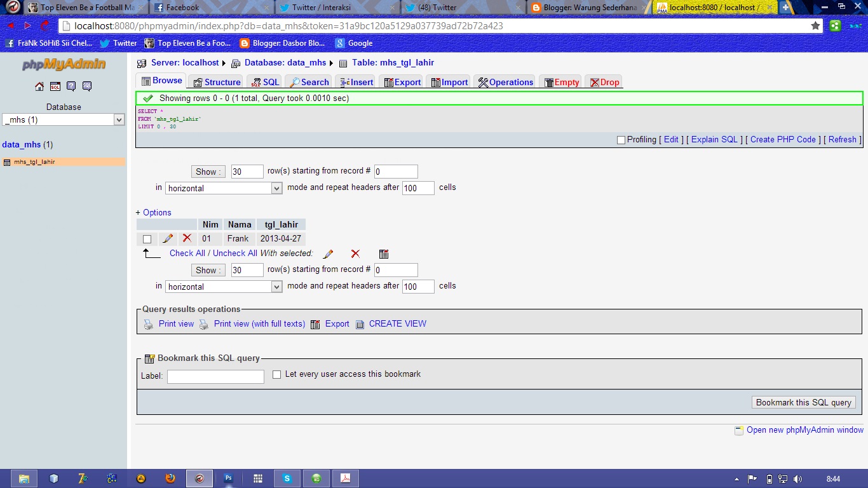Click Bookmark this SQL query button
868x488 pixels.
tap(804, 402)
